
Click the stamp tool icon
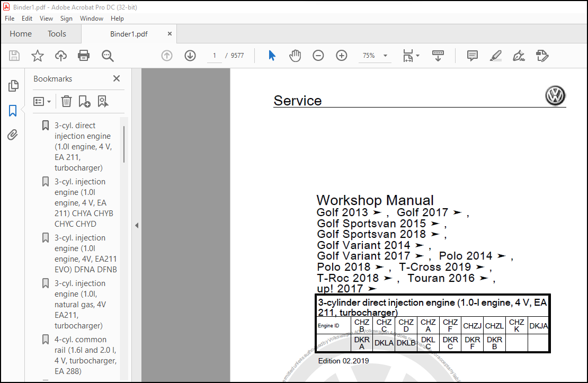click(x=542, y=56)
